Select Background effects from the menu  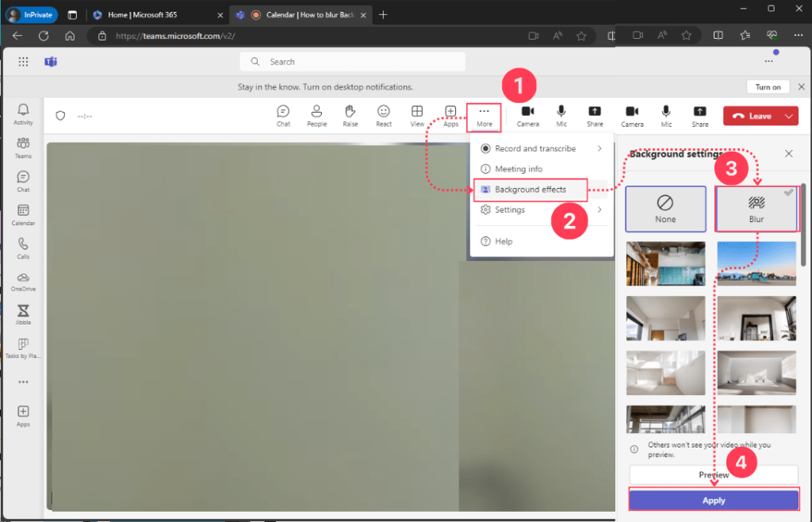(x=530, y=190)
